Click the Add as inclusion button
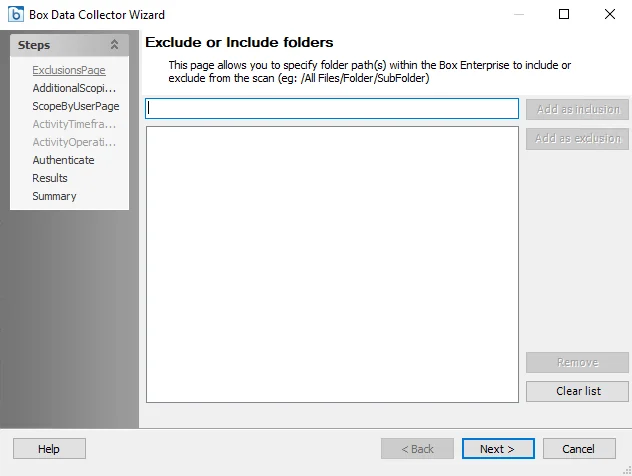The image size is (632, 476). (x=577, y=109)
